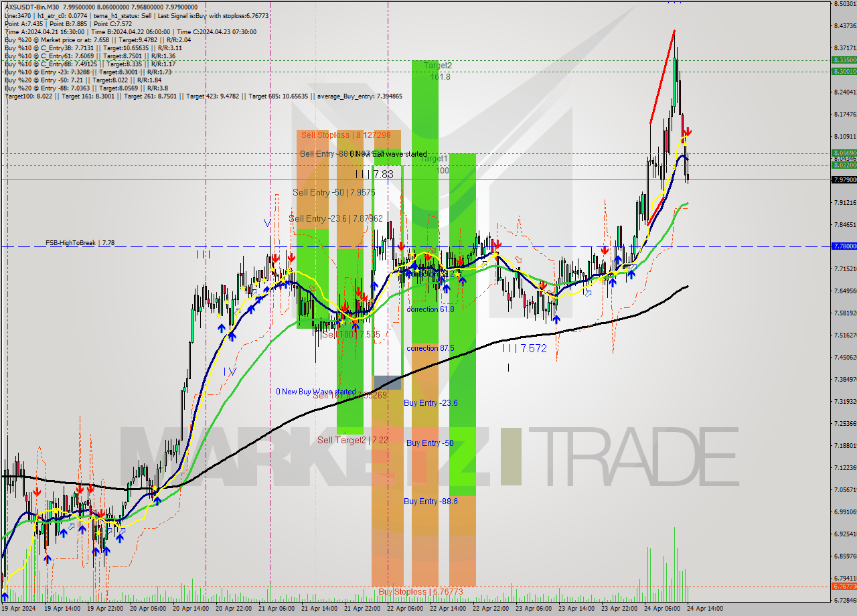Click the 'Buy Entry -88.6' label
This screenshot has height=616, width=857.
(431, 501)
